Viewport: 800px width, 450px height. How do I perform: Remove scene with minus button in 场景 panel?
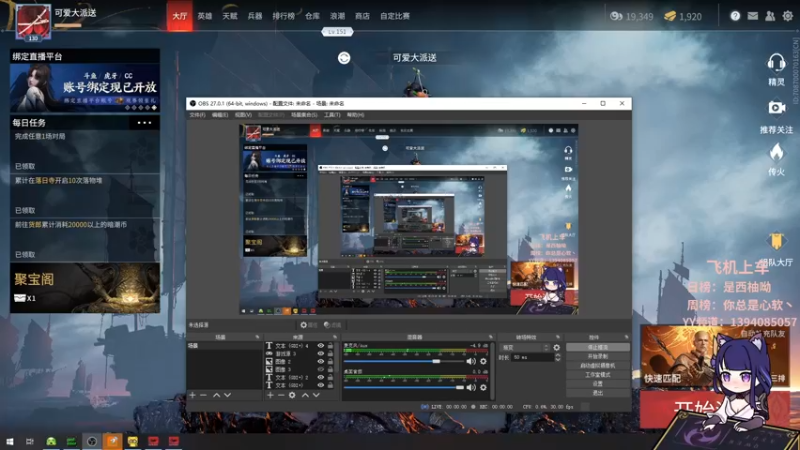[203, 395]
